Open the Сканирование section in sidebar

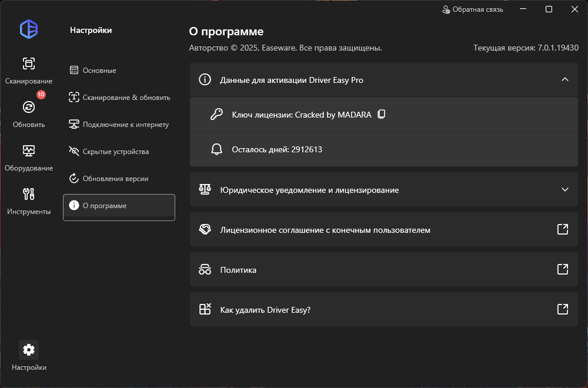29,71
